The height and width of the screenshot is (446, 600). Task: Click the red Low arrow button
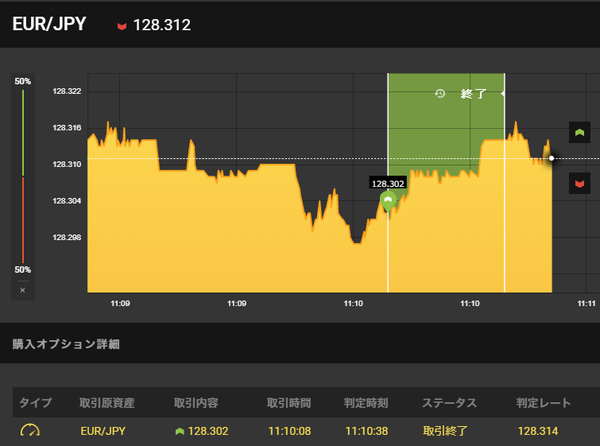[x=578, y=183]
